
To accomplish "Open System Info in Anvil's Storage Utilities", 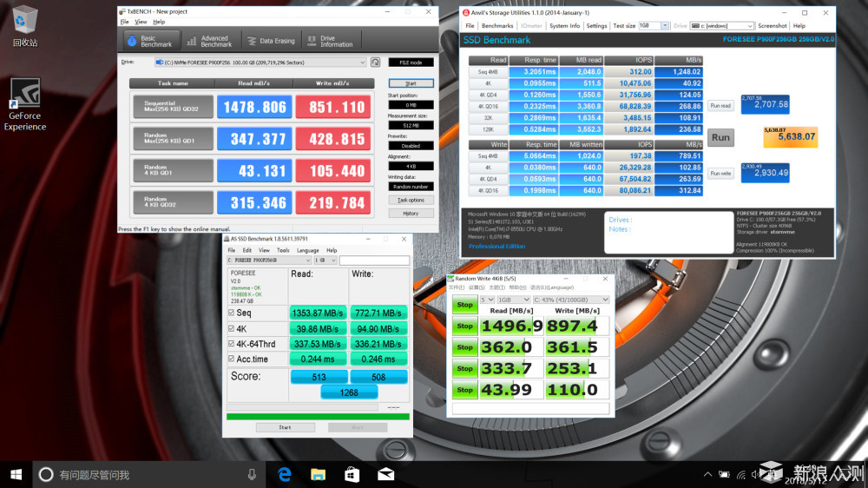I will pos(565,26).
